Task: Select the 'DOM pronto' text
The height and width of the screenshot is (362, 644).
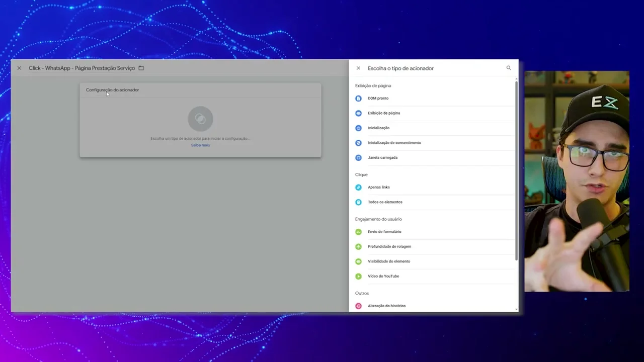Action: 378,99
